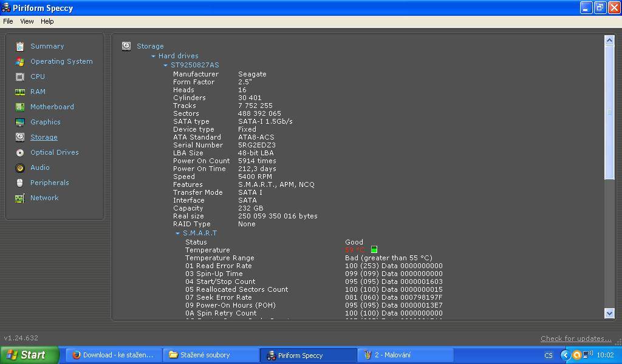
Task: Open the RAM section
Action: [38, 92]
